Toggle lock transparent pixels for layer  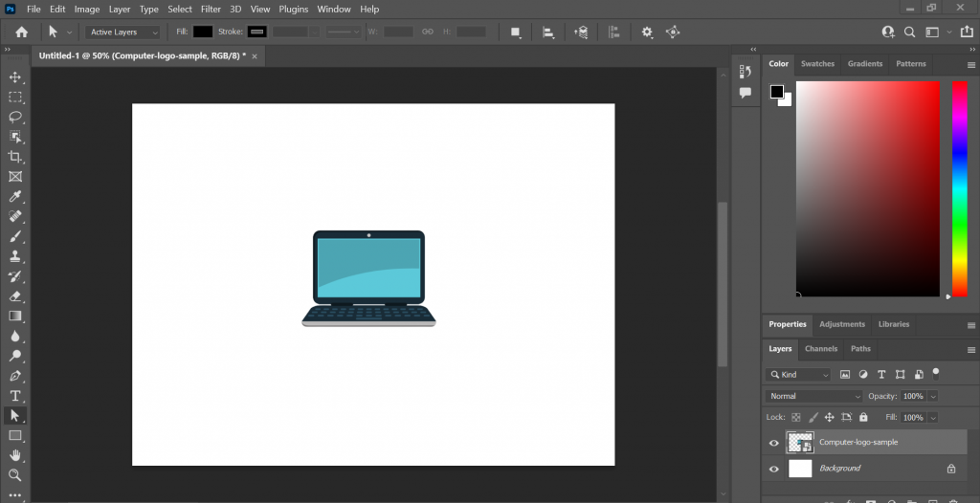[x=795, y=418]
